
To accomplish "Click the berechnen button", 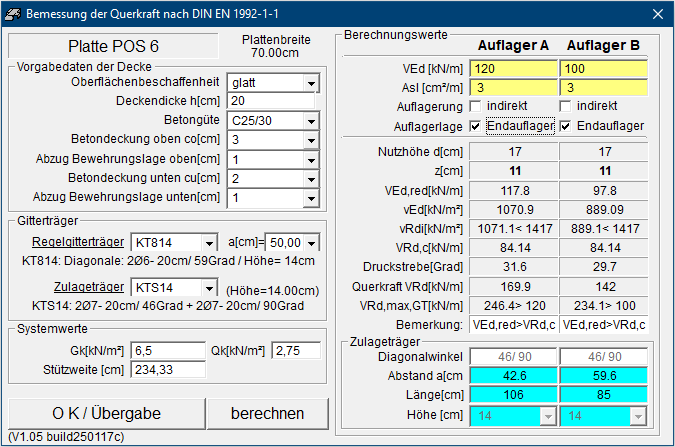I will pos(267,413).
